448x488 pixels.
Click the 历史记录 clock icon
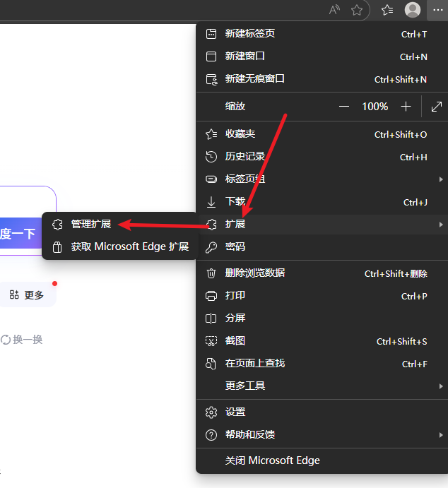coord(211,157)
